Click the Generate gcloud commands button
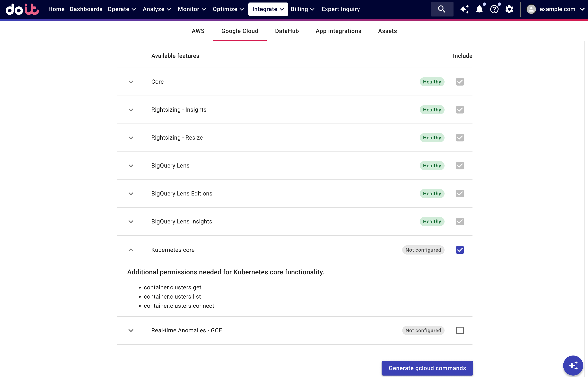 tap(427, 368)
